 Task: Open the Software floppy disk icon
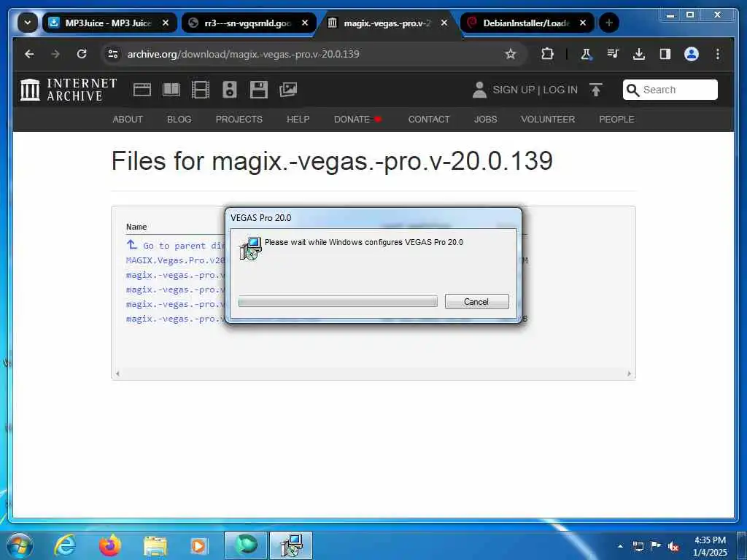click(259, 90)
